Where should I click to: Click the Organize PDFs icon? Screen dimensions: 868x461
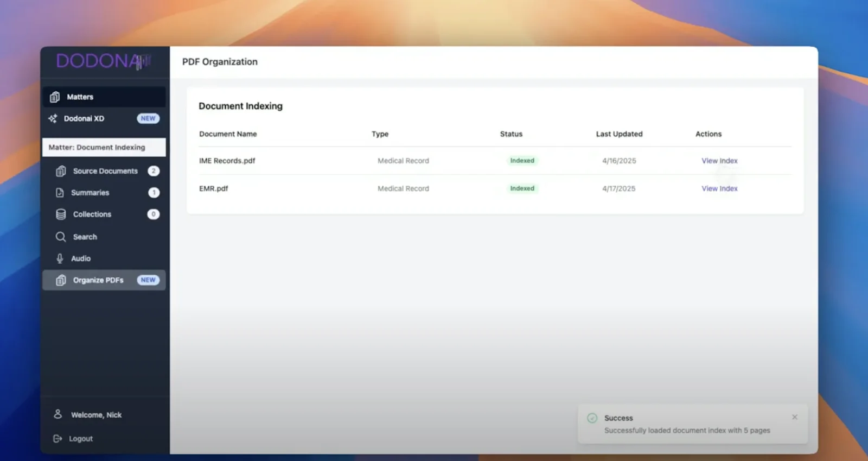pyautogui.click(x=61, y=280)
